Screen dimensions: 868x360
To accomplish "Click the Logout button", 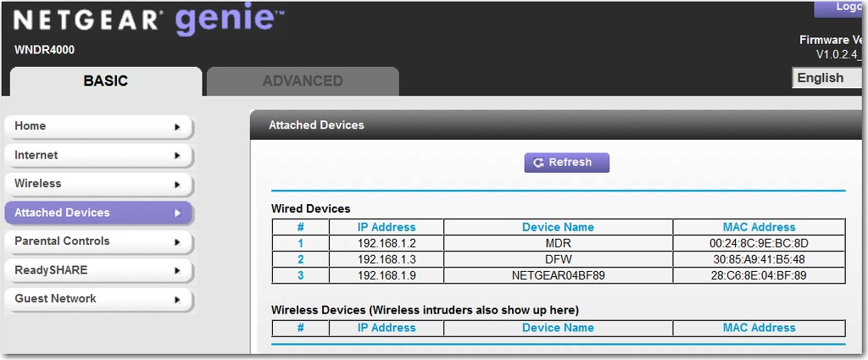I will [837, 7].
